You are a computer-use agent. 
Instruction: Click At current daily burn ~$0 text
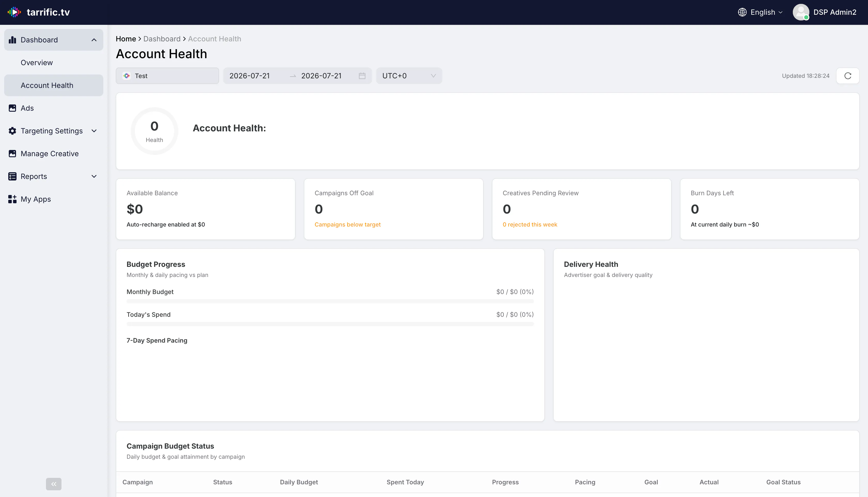725,225
